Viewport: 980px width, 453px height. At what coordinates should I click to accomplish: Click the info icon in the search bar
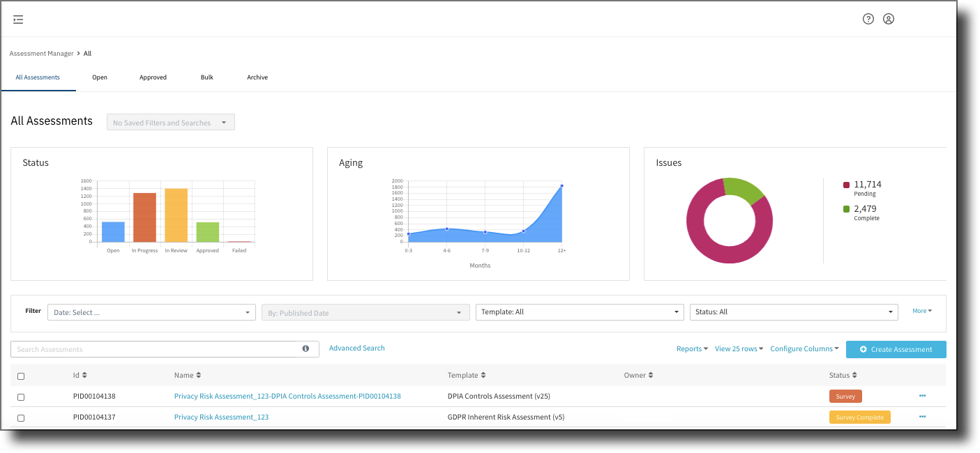306,348
